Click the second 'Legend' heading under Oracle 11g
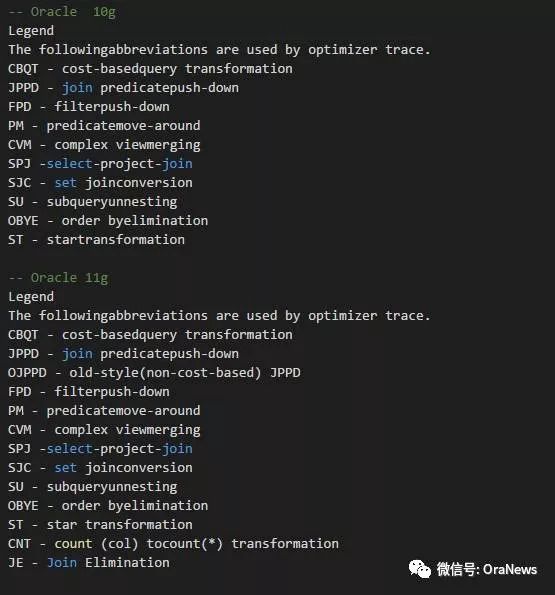555x595 pixels. point(31,297)
